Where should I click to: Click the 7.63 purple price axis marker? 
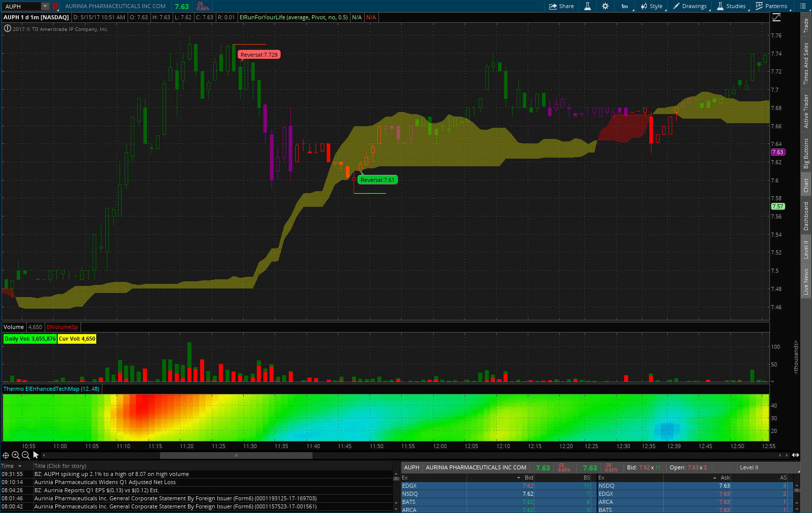pos(778,152)
